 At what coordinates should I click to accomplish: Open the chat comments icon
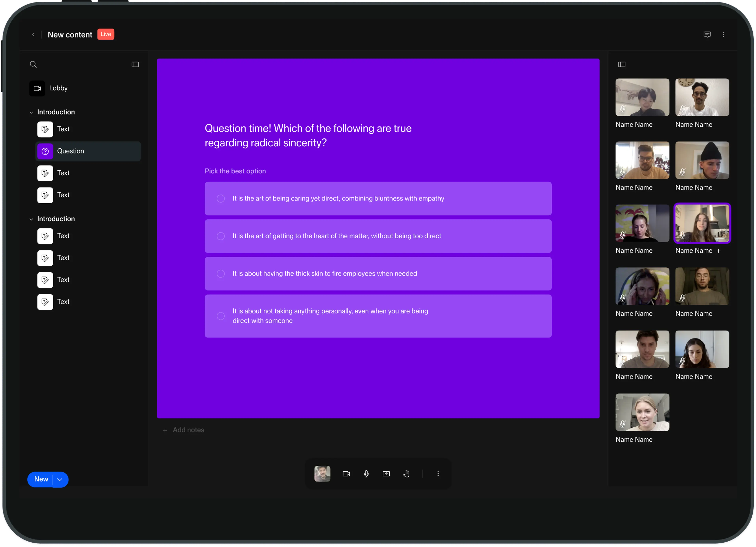pyautogui.click(x=707, y=35)
